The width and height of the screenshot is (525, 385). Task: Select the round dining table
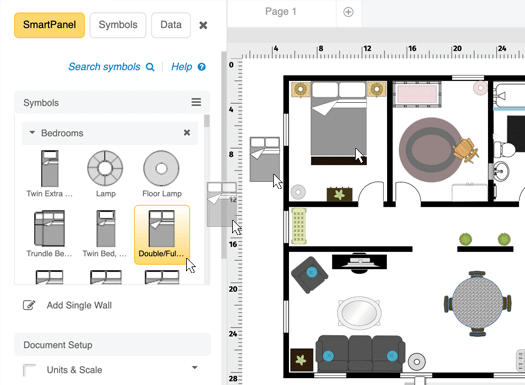[x=477, y=303]
